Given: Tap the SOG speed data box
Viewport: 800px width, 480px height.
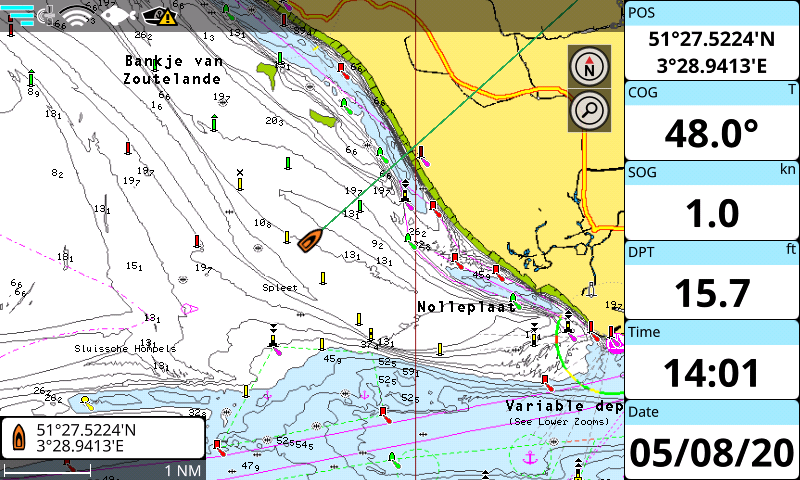Looking at the screenshot, I should [x=712, y=200].
